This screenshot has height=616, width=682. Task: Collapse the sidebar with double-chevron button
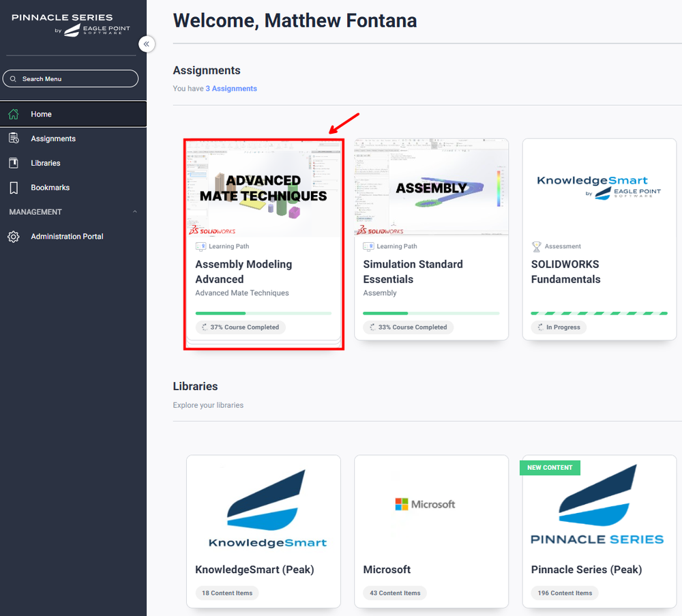click(x=147, y=44)
